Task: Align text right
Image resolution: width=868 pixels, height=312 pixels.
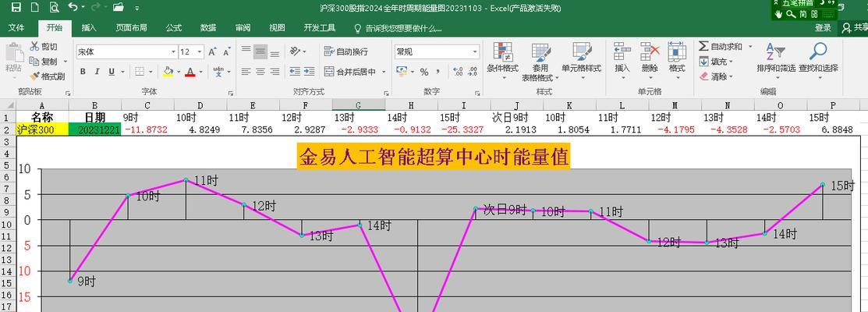Action: point(275,71)
